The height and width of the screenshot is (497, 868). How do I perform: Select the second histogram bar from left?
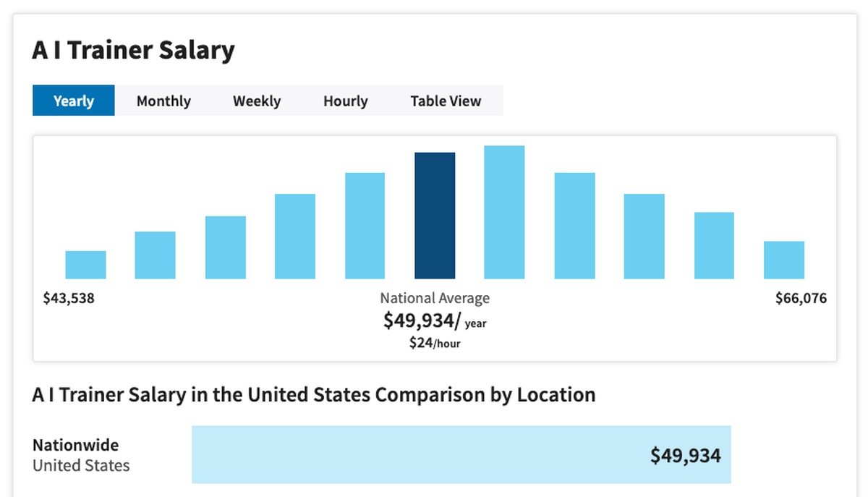[x=155, y=255]
